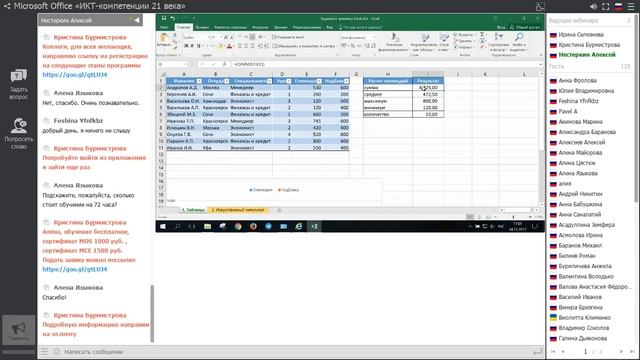Screen dimensions: 640x360
Task: Open the Форматировать как таблицу menu
Action: pos(424,42)
